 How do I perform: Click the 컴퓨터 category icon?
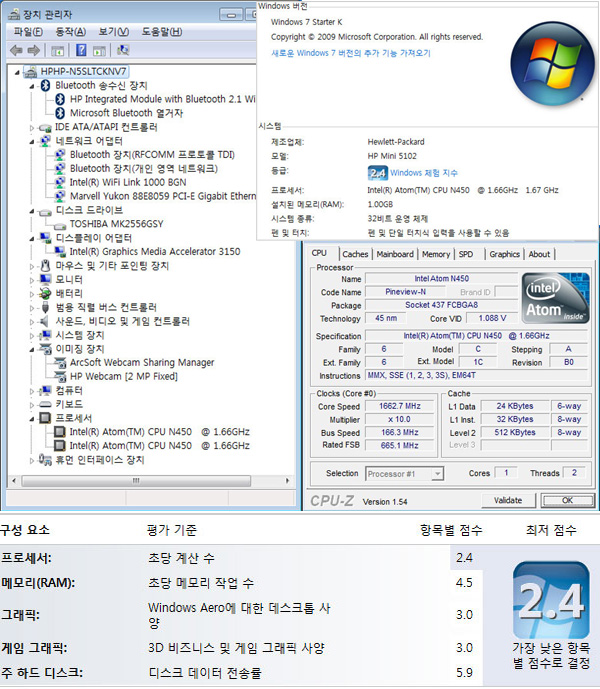pos(45,391)
